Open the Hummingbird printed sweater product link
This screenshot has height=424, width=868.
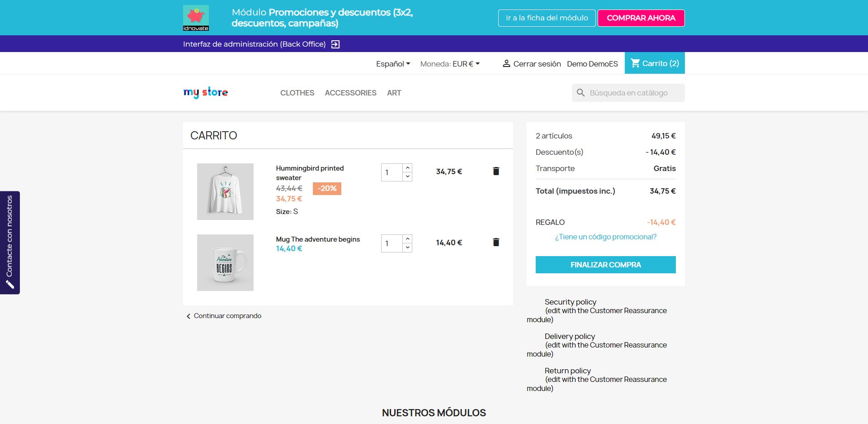click(310, 173)
